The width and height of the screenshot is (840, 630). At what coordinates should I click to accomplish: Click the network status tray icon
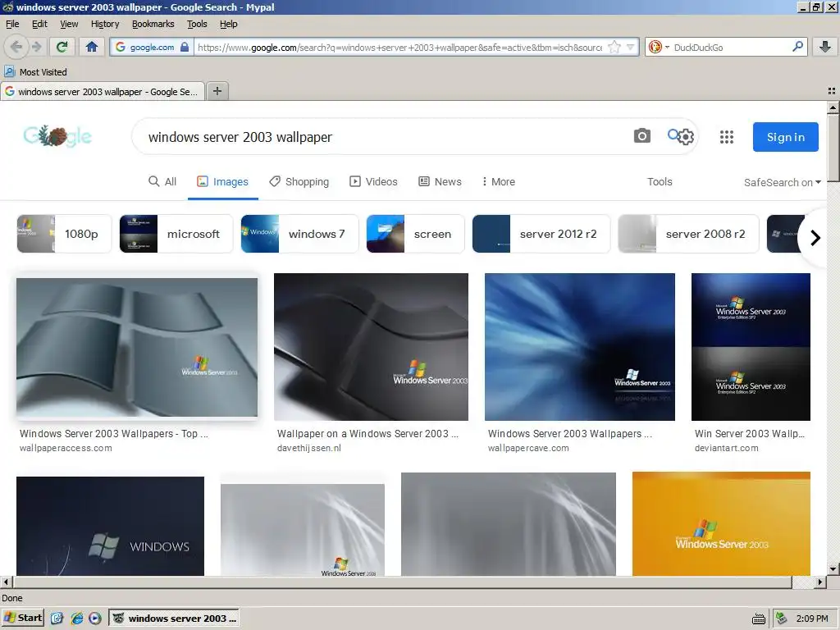coord(782,619)
